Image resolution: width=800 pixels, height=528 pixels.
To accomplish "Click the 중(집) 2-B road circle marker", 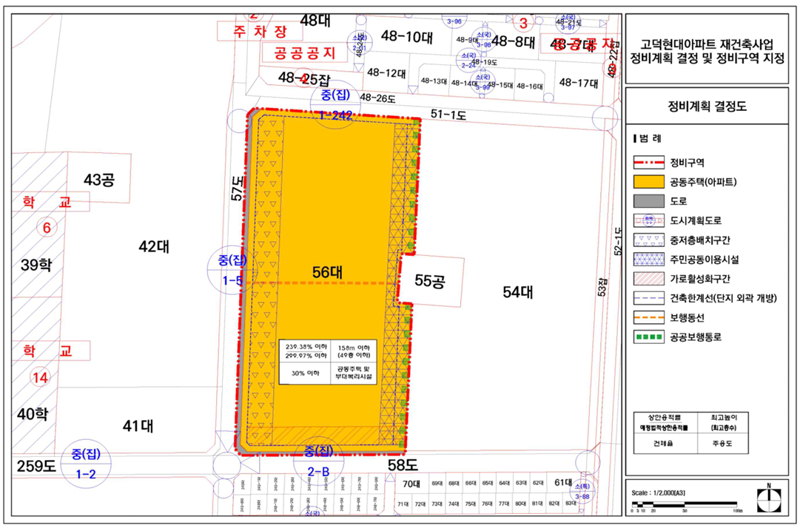I will point(318,463).
